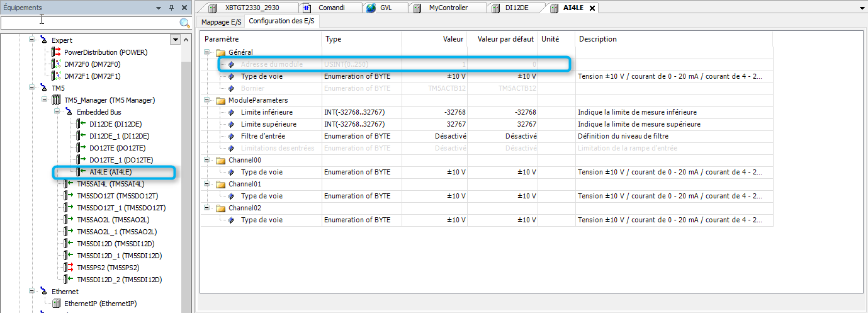
Task: Click the search magnifier icon in Équipements
Action: 184,23
